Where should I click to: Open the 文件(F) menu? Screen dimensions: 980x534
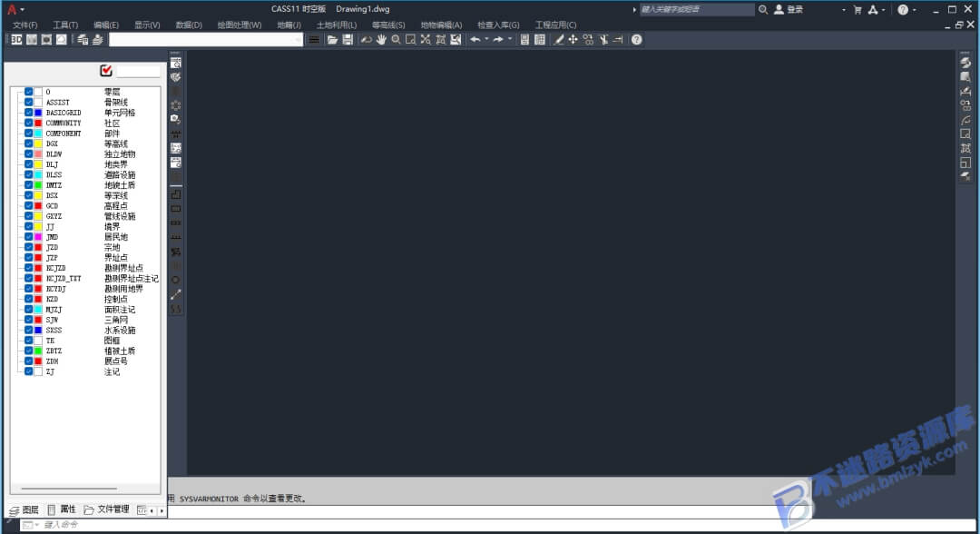click(x=25, y=25)
